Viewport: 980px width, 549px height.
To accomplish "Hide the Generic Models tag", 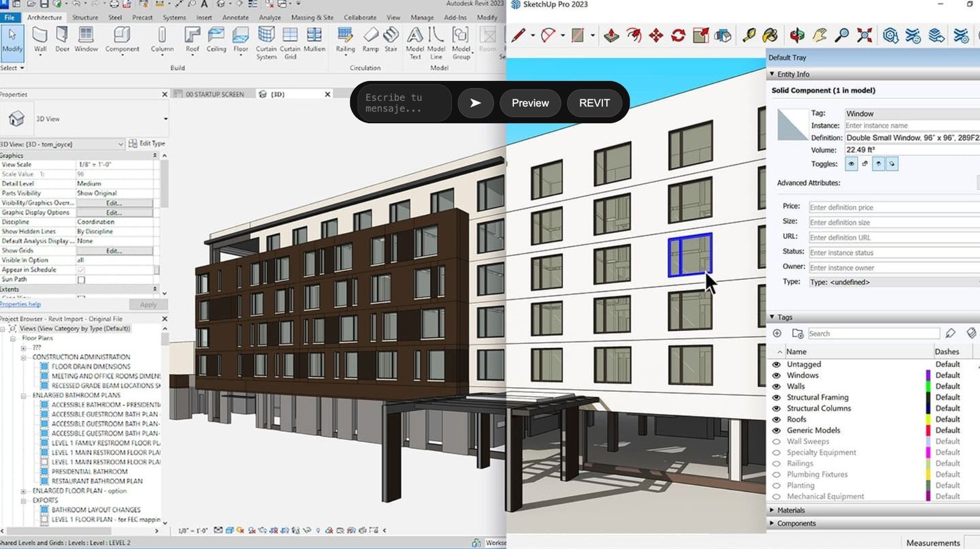I will click(x=777, y=430).
